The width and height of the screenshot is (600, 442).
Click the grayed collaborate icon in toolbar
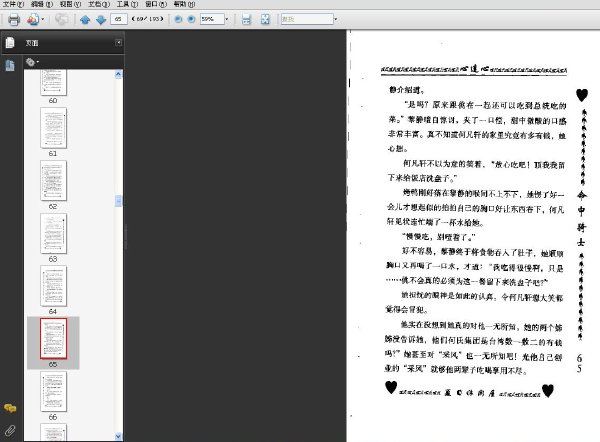coord(61,19)
